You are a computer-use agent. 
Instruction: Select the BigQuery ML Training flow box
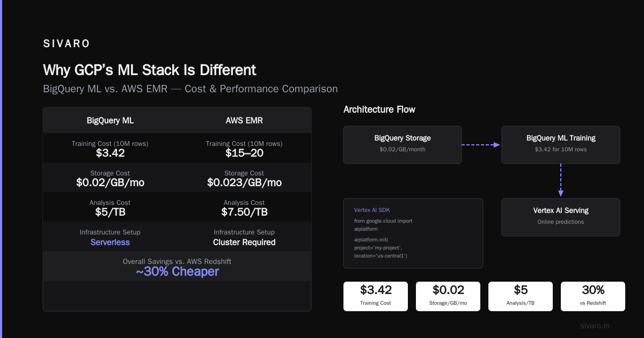point(561,145)
